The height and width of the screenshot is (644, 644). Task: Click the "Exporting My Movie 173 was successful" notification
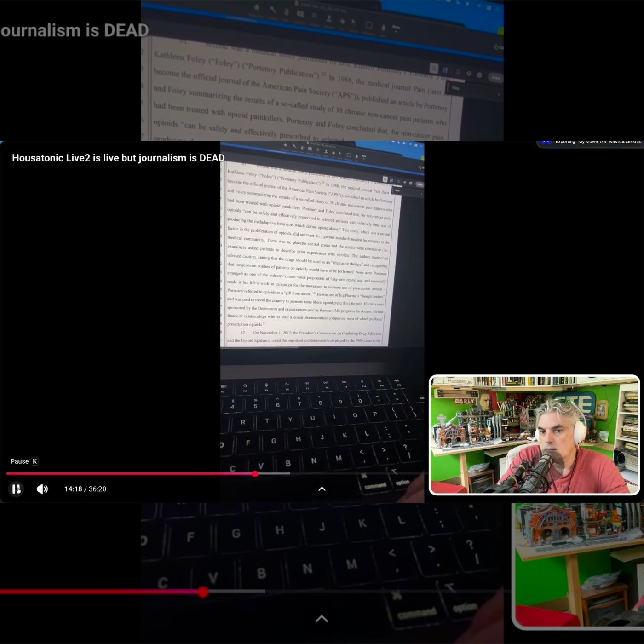pyautogui.click(x=590, y=143)
